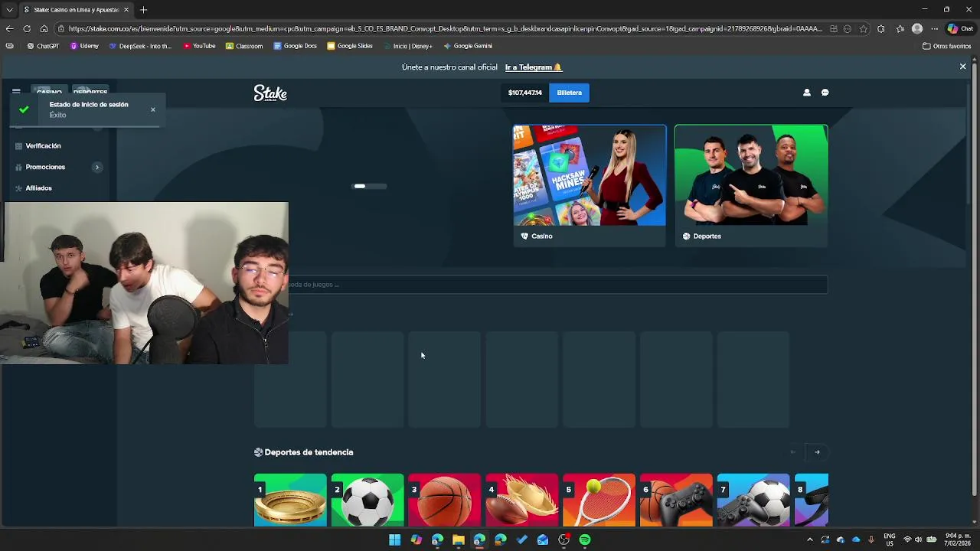Open the Udemy bookmark
The width and height of the screenshot is (980, 551).
pos(84,46)
